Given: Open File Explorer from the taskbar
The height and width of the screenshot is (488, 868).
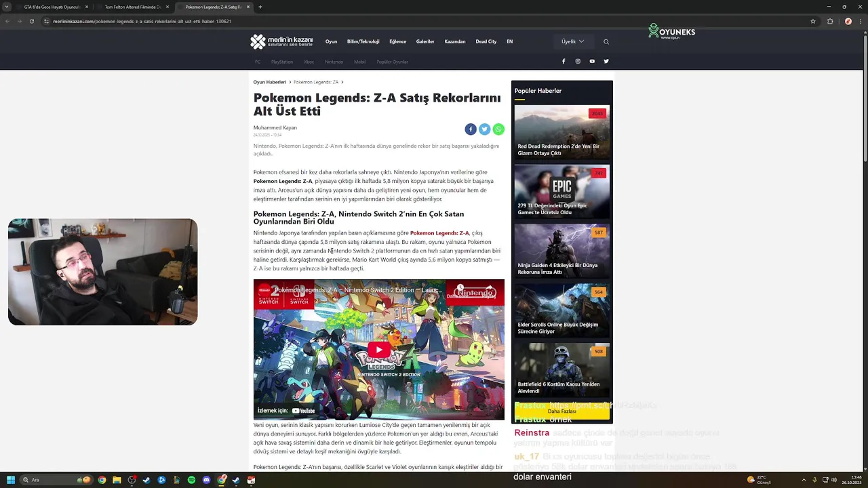Looking at the screenshot, I should pyautogui.click(x=117, y=480).
